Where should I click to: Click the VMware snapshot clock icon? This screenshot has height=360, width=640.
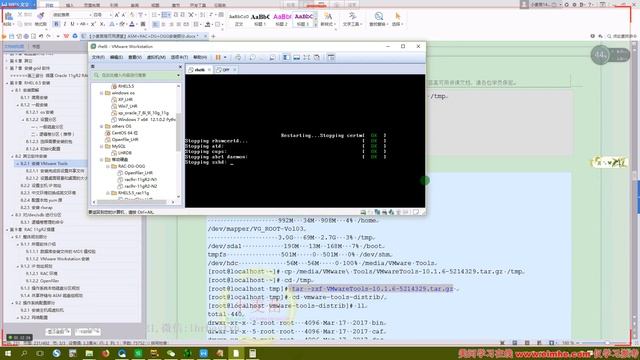(x=252, y=57)
